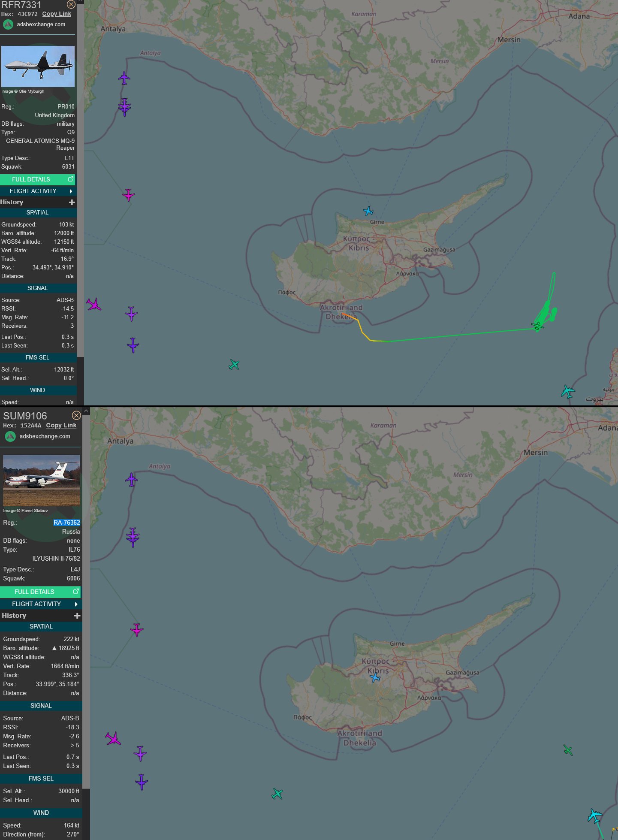The image size is (618, 840).
Task: Select the small magenta aircraft on the bottom map
Action: 137,629
